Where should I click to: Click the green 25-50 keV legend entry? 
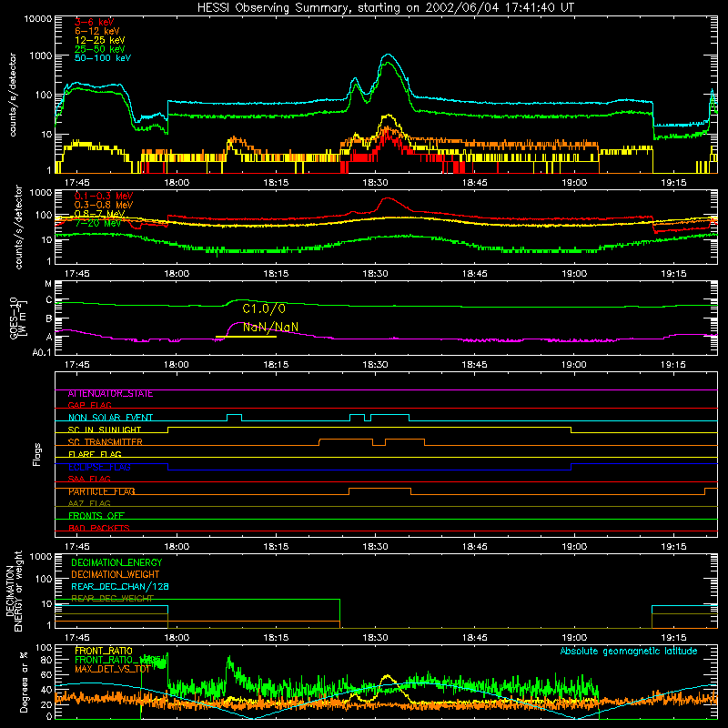pyautogui.click(x=99, y=49)
